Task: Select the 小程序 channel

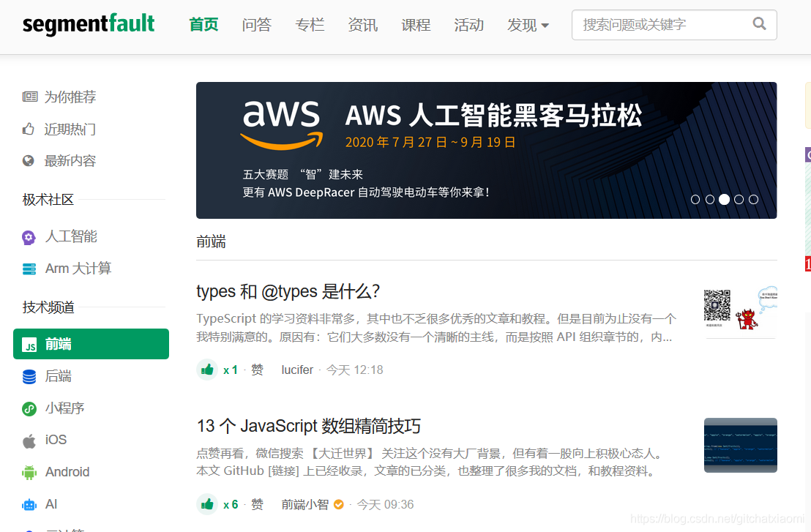Action: point(64,408)
